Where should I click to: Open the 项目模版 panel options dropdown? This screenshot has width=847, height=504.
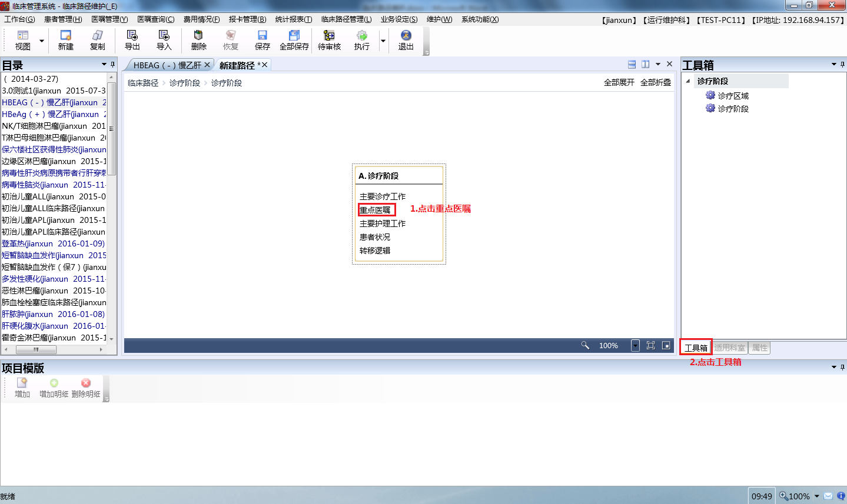pyautogui.click(x=834, y=367)
